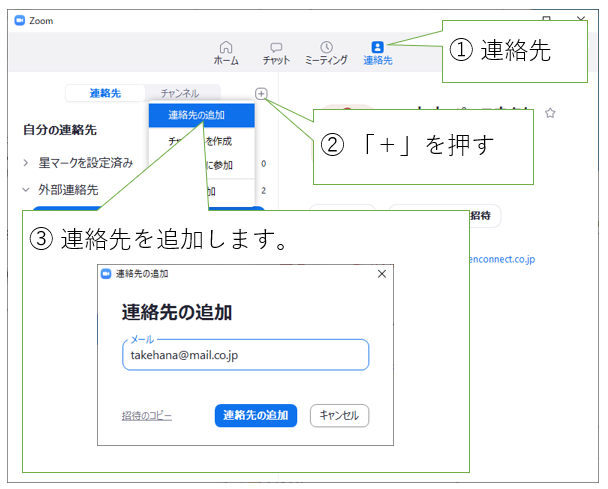Close the 連絡先の追加 dialog with X
The image size is (608, 489).
click(381, 273)
